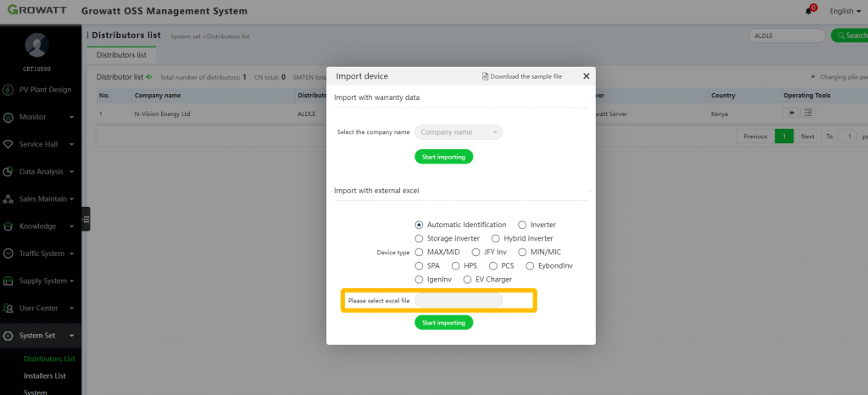Image resolution: width=868 pixels, height=395 pixels.
Task: Click the Service Hall diamond icon
Action: click(x=8, y=144)
